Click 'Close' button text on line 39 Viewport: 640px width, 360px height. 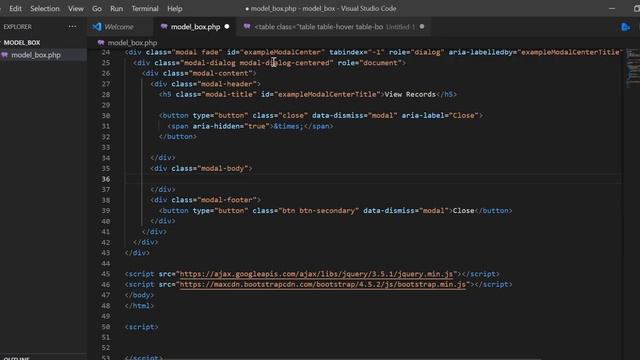(x=463, y=211)
